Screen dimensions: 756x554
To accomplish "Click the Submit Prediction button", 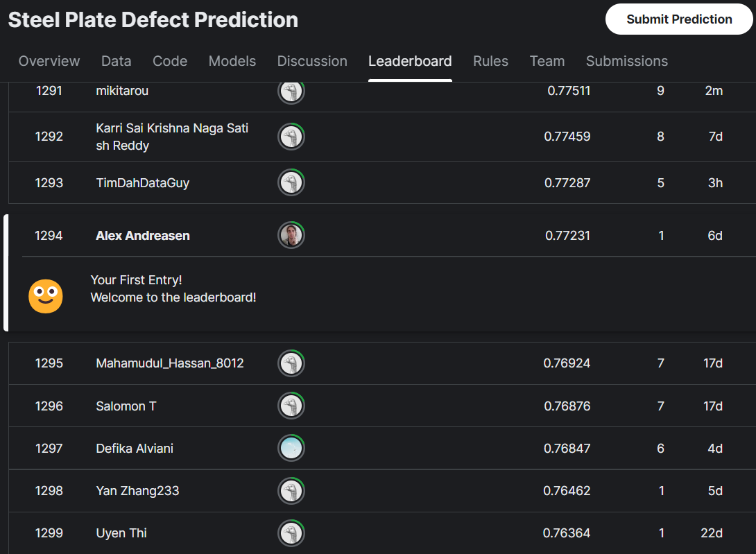I will pyautogui.click(x=678, y=19).
